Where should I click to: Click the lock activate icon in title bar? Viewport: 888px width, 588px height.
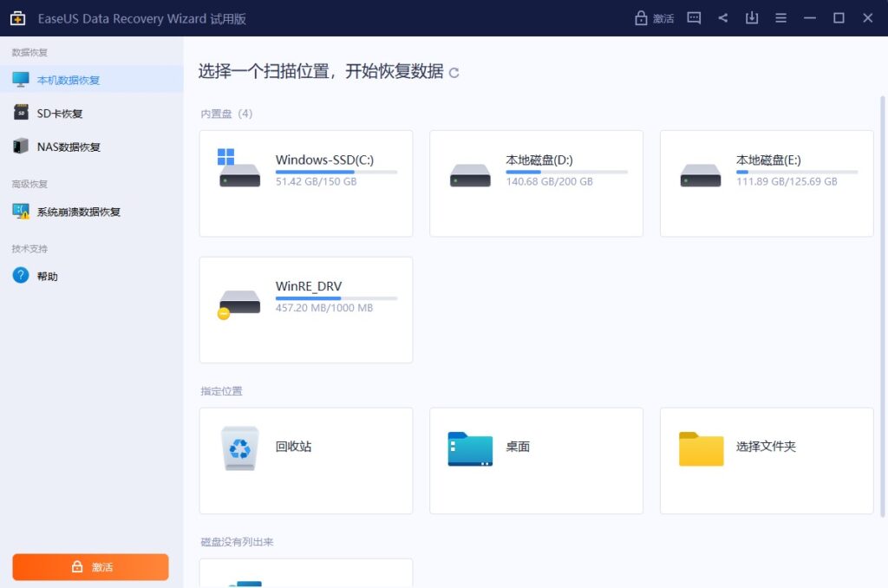(641, 18)
